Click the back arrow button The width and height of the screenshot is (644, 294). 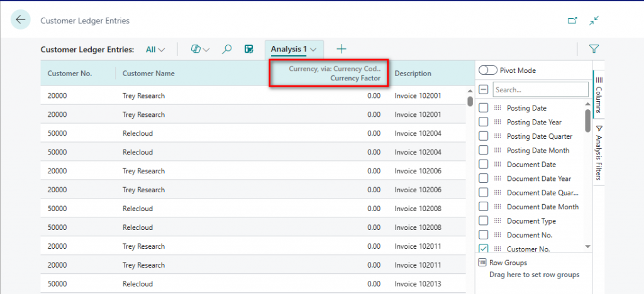tap(21, 20)
